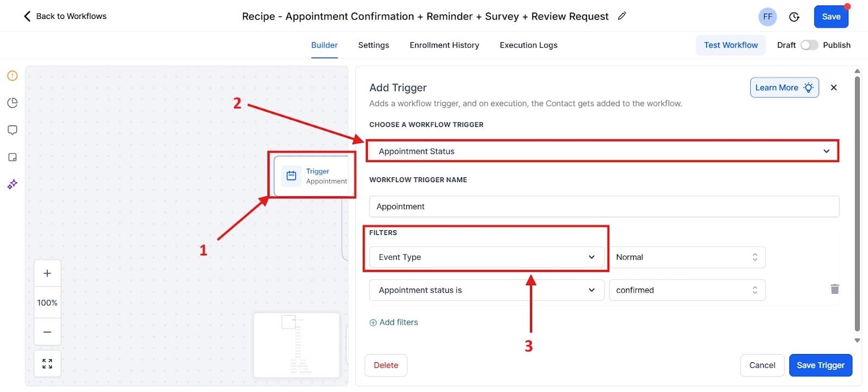Zoom in the canvas with plus button
Image resolution: width=868 pixels, height=392 pixels.
47,273
